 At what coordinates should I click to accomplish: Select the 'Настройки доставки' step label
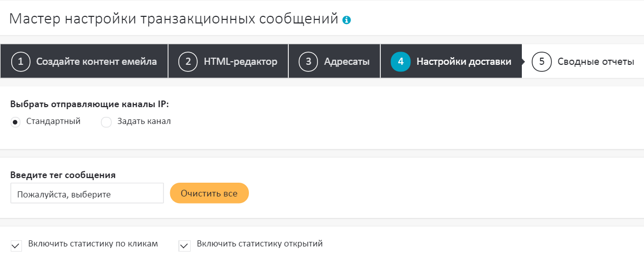click(x=464, y=62)
